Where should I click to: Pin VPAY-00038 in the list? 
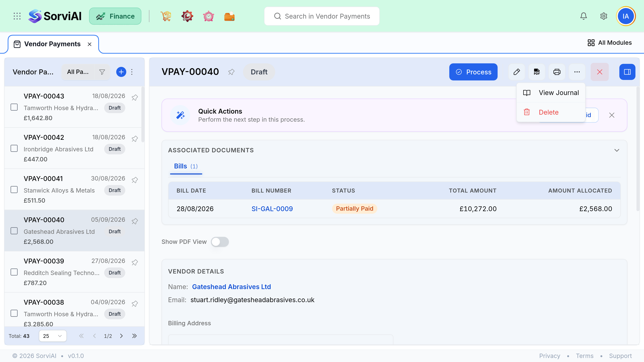click(135, 304)
